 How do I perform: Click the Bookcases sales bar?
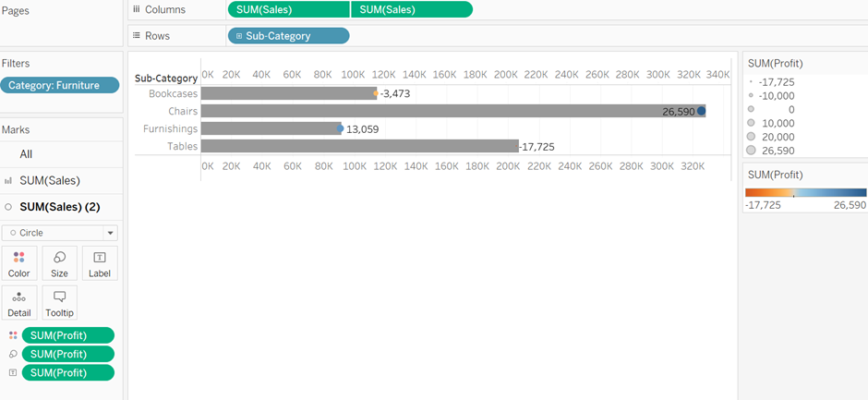[x=288, y=93]
